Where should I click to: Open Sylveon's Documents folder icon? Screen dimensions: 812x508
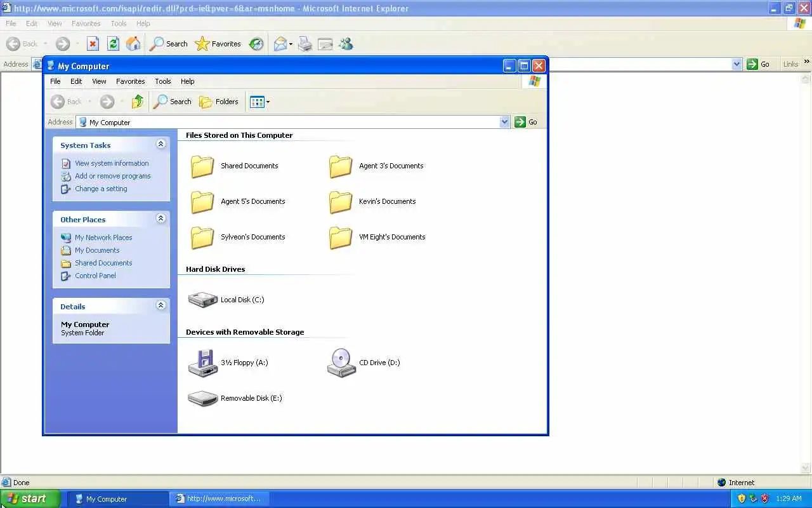pyautogui.click(x=203, y=237)
